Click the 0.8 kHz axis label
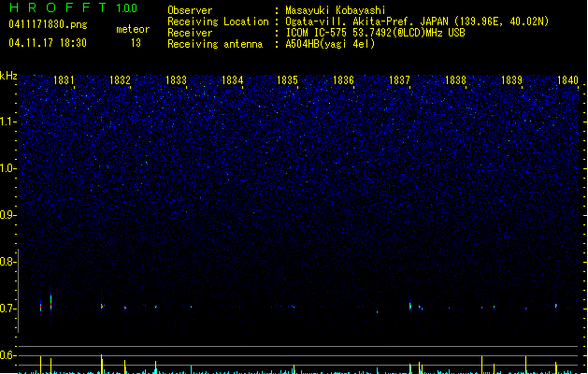Image resolution: width=588 pixels, height=374 pixels. tap(7, 262)
